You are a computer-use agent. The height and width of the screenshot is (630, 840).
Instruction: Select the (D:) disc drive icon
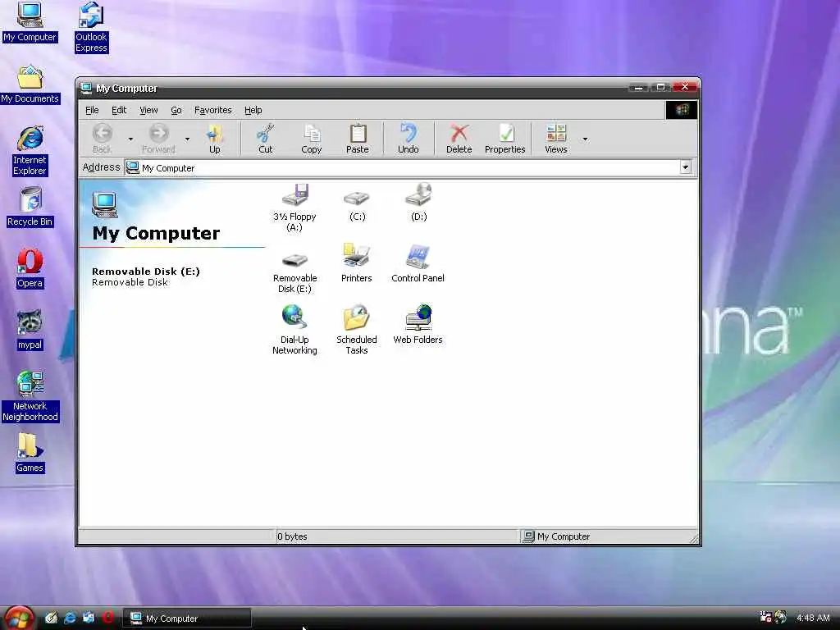tap(418, 195)
